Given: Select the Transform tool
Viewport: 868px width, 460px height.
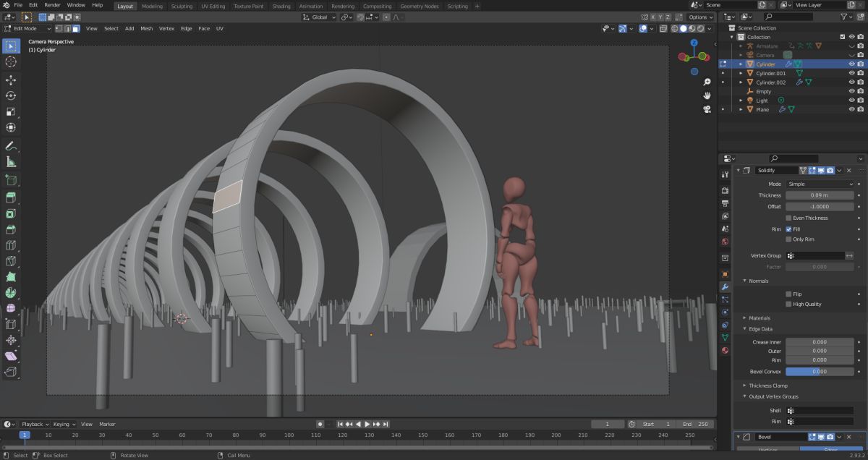Looking at the screenshot, I should tap(11, 127).
